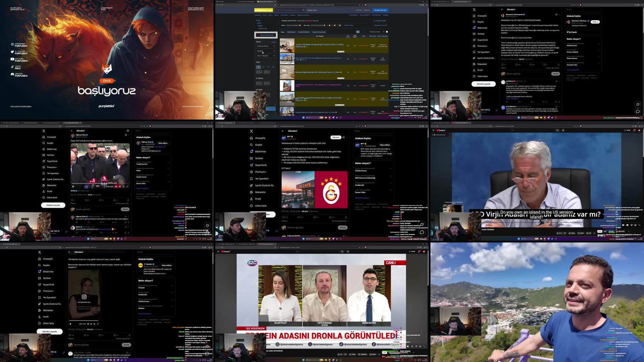
Task: Click Gönderi yayınla button in İmamoğlu post panel
Action: [x=483, y=84]
